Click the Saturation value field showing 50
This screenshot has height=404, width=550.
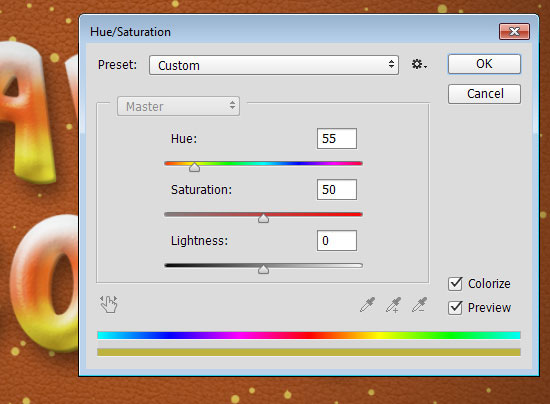click(337, 190)
